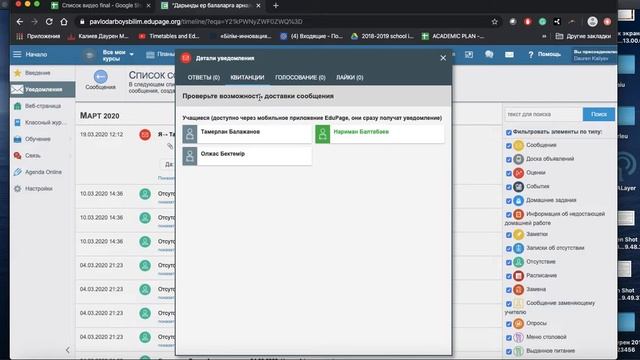Click the Сообщения back arrow icon

(100, 77)
